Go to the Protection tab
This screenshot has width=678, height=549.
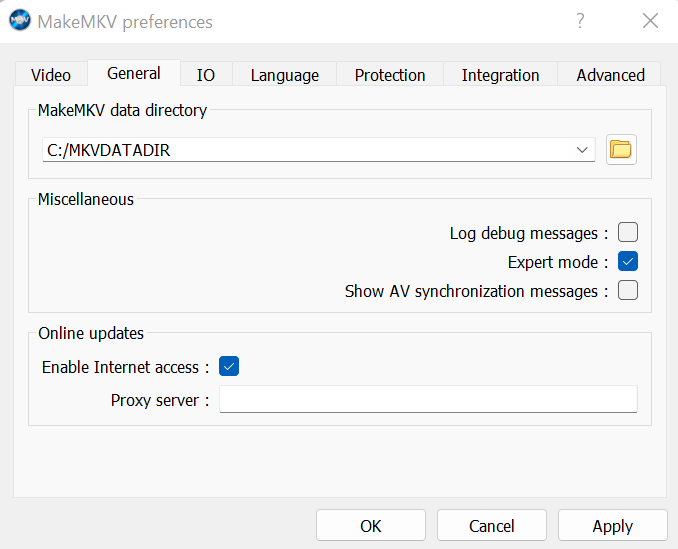pyautogui.click(x=390, y=75)
